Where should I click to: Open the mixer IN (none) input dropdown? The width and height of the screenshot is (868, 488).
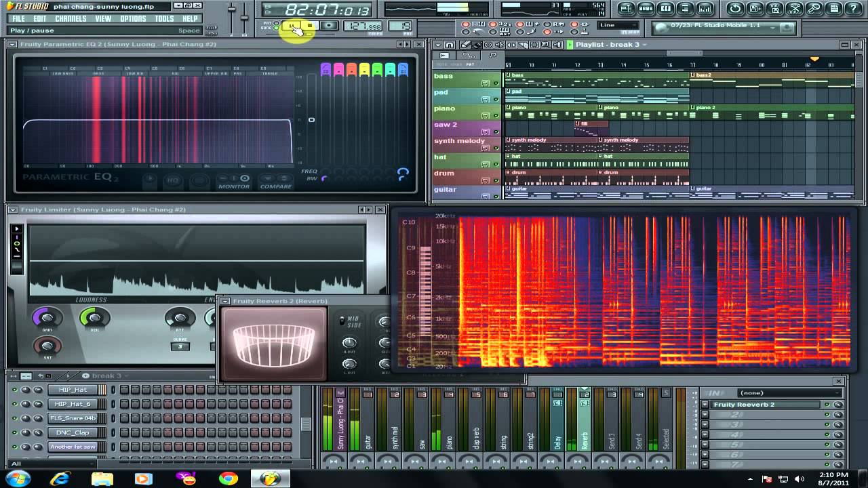point(790,393)
